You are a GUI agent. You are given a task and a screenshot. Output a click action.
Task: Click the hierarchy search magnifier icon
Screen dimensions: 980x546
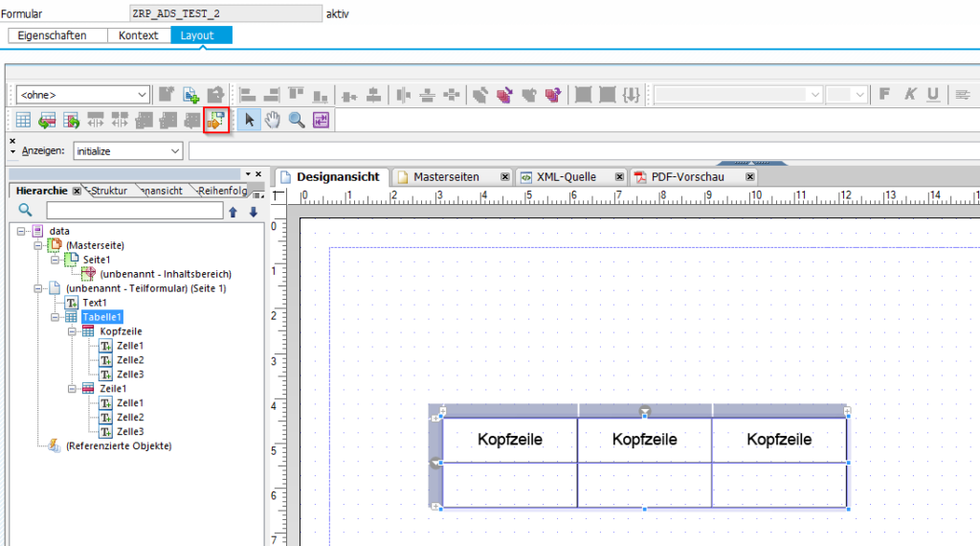(x=26, y=210)
